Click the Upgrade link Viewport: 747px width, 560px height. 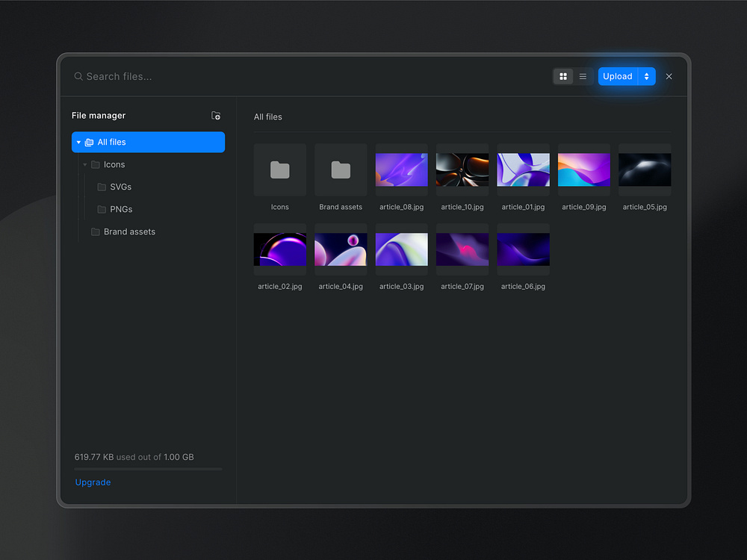coord(93,482)
